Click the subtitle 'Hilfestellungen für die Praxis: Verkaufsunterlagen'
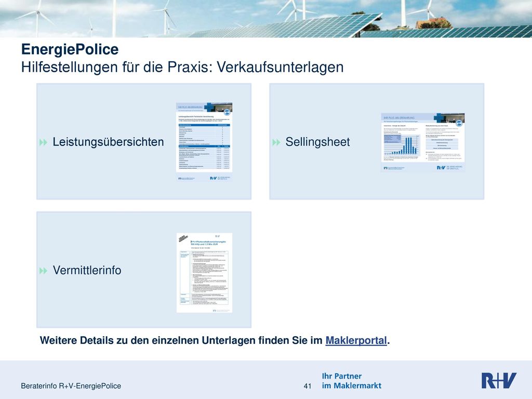 pos(182,67)
